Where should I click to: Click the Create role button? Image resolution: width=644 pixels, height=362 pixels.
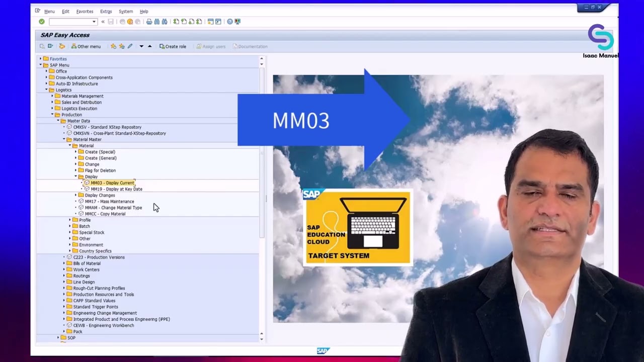173,46
